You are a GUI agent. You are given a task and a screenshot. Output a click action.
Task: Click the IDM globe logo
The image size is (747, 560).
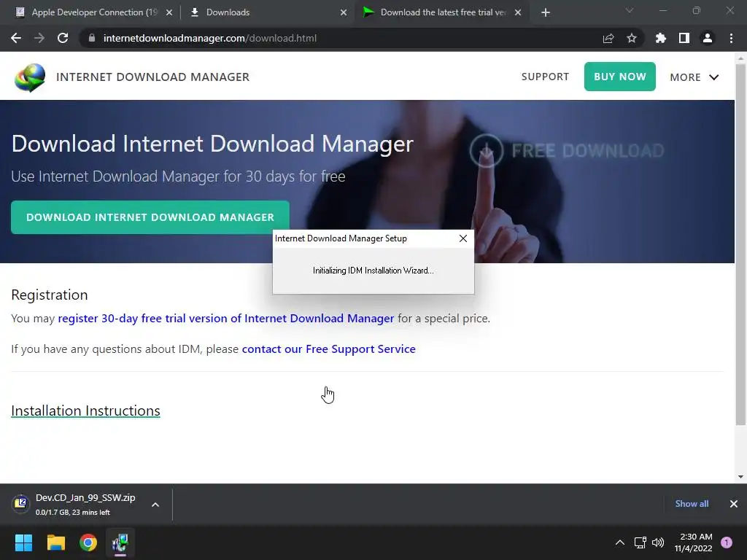click(x=29, y=77)
